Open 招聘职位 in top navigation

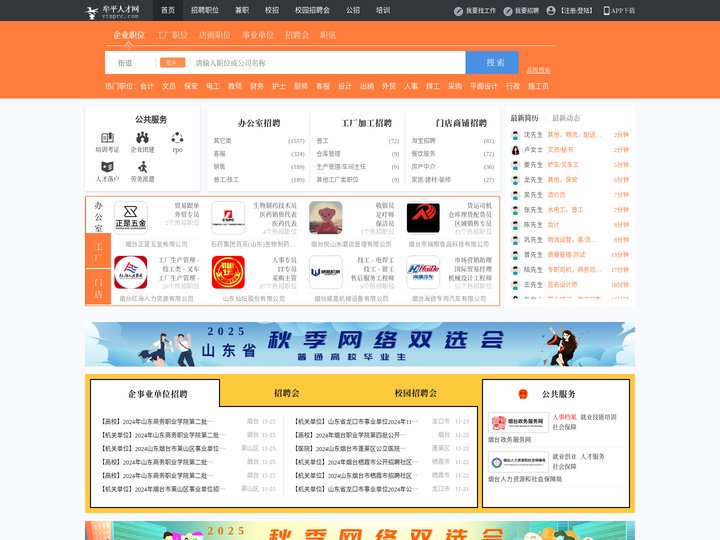[x=205, y=10]
